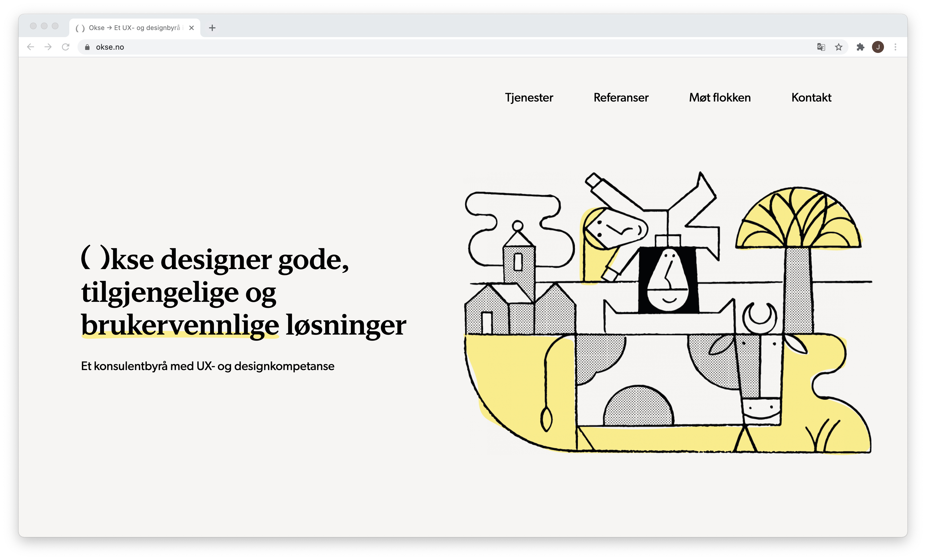Click the browser forward arrow
The image size is (926, 560).
[48, 47]
